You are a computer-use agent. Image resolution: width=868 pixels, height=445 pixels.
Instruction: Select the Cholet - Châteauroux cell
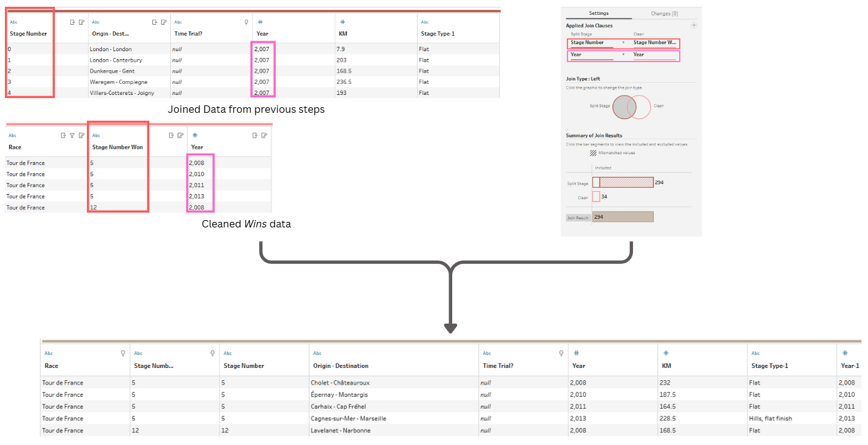tap(394, 383)
